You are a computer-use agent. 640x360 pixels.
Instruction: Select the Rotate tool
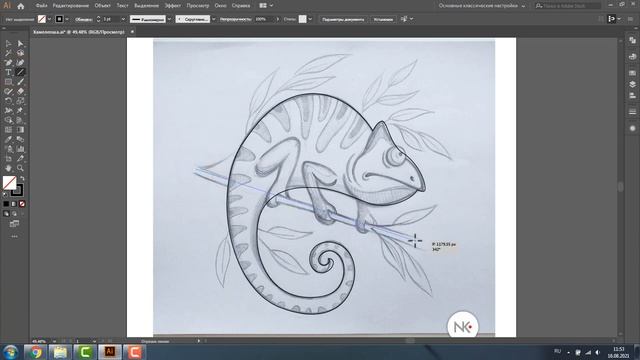(8, 101)
